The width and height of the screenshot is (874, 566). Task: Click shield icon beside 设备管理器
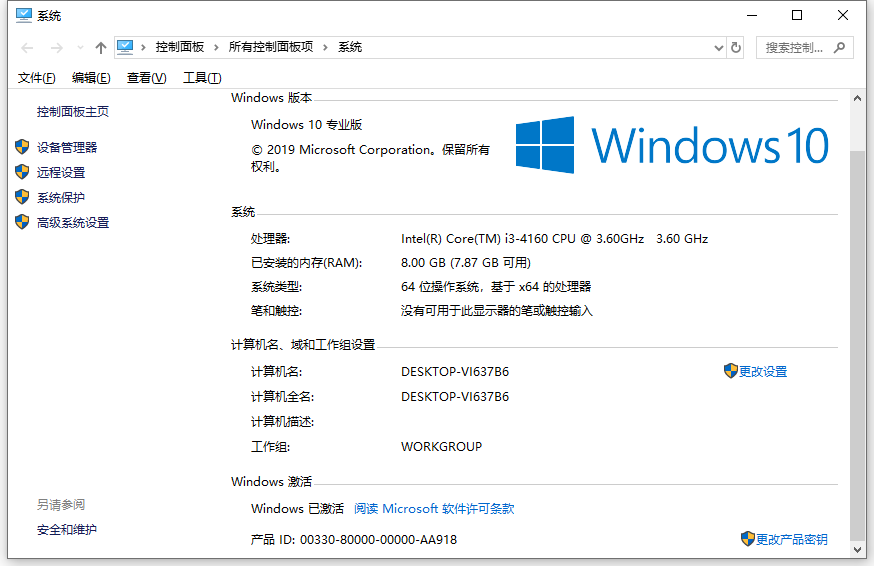(22, 147)
